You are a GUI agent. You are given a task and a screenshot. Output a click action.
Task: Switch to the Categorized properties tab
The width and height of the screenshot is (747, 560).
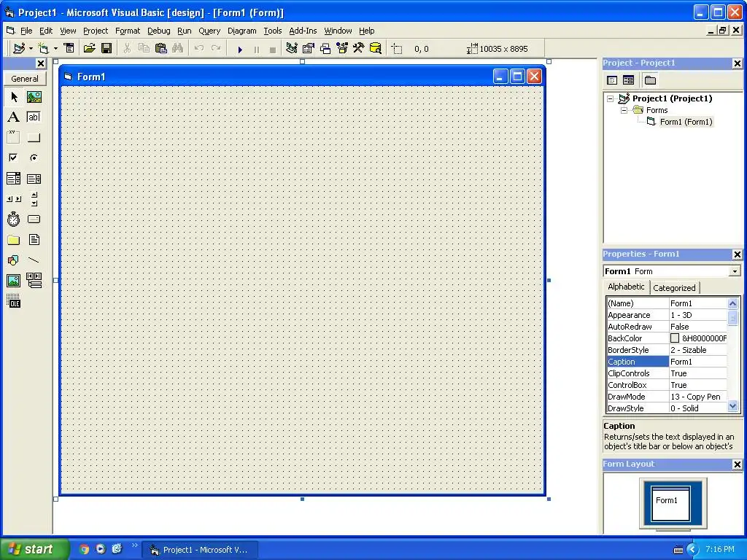click(673, 288)
